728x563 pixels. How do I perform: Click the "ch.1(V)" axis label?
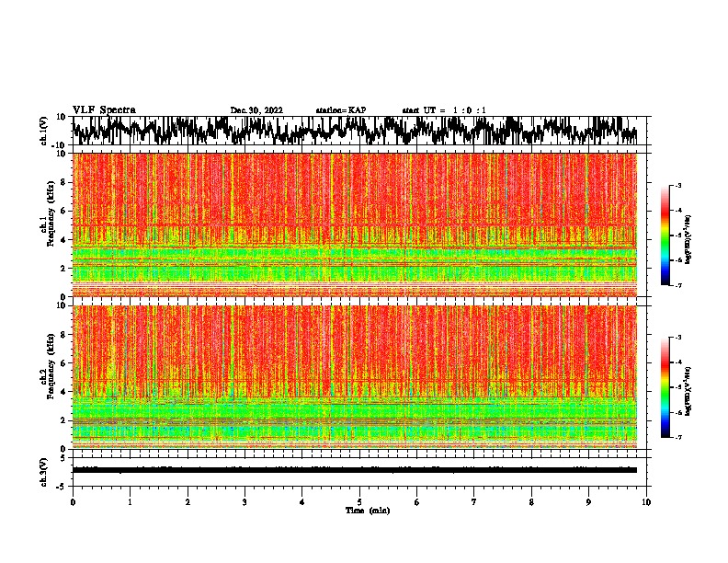tap(44, 131)
